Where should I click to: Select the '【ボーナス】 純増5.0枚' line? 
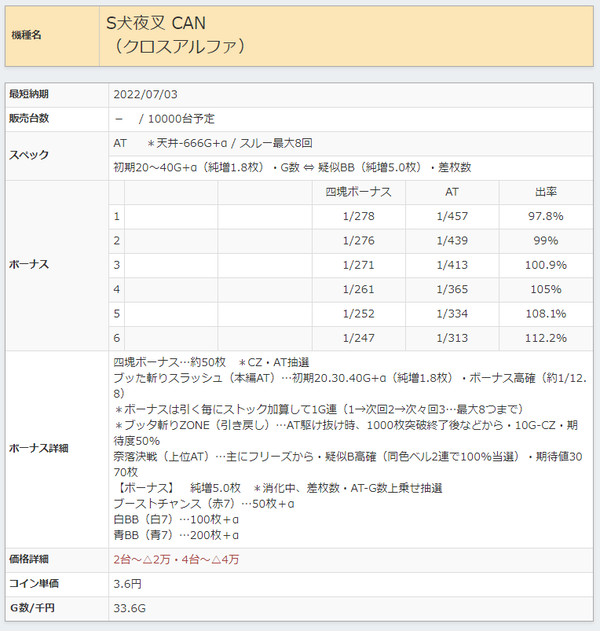coord(278,489)
